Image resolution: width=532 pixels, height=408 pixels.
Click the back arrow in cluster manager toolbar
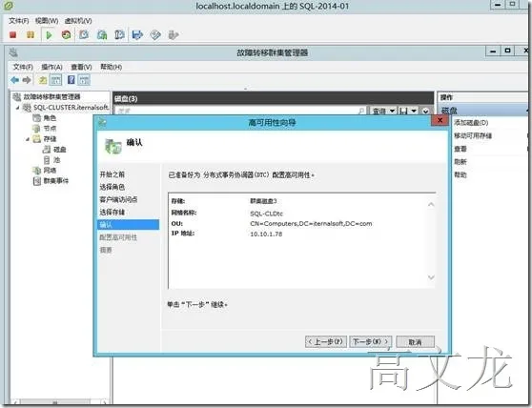click(x=14, y=80)
